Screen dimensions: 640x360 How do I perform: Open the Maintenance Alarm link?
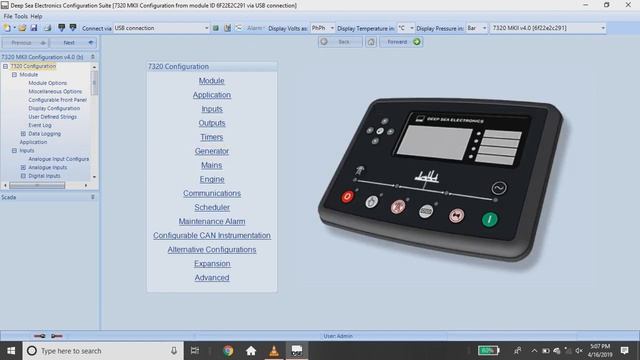tap(212, 221)
